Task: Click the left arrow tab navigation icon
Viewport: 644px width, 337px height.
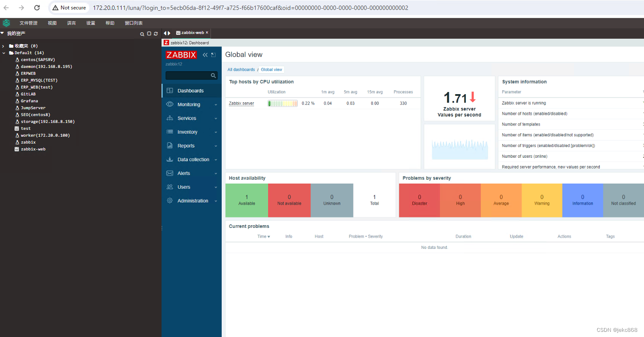Action: pyautogui.click(x=165, y=33)
